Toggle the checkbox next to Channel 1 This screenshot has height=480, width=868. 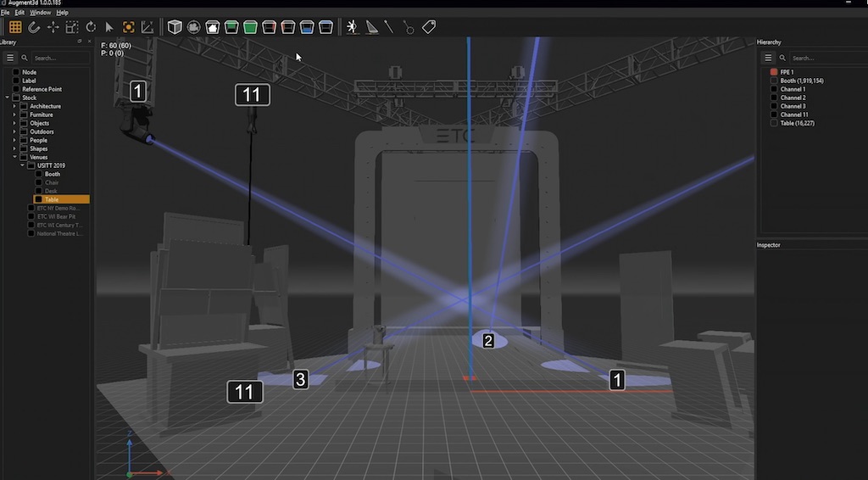pos(774,89)
